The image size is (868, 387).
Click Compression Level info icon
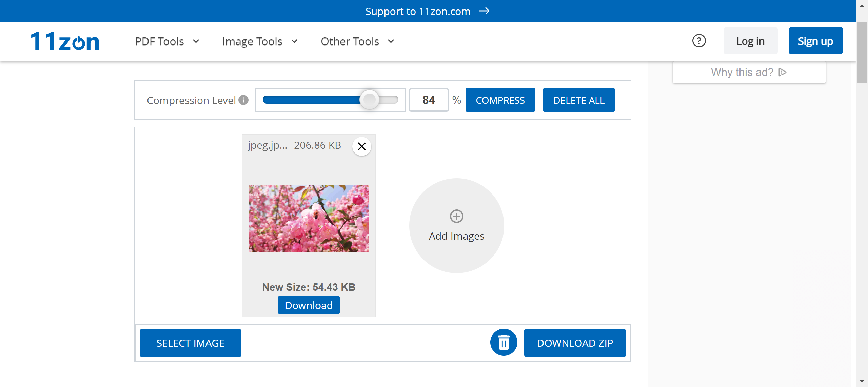coord(243,100)
